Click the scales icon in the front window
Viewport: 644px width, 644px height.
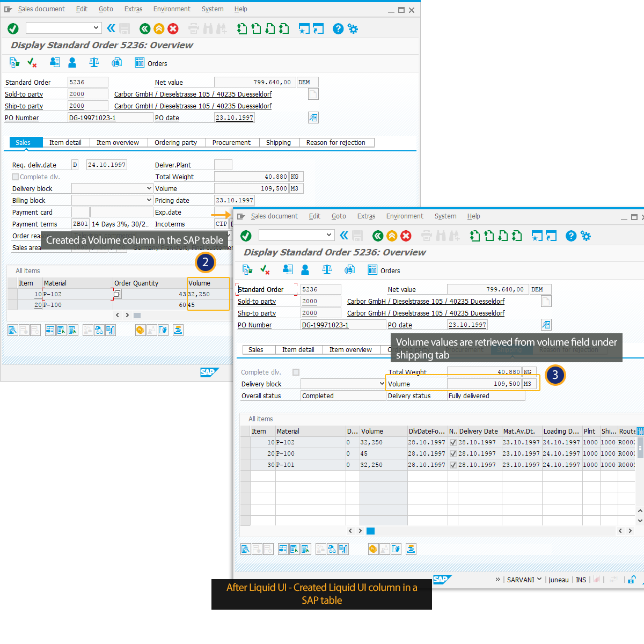point(327,269)
